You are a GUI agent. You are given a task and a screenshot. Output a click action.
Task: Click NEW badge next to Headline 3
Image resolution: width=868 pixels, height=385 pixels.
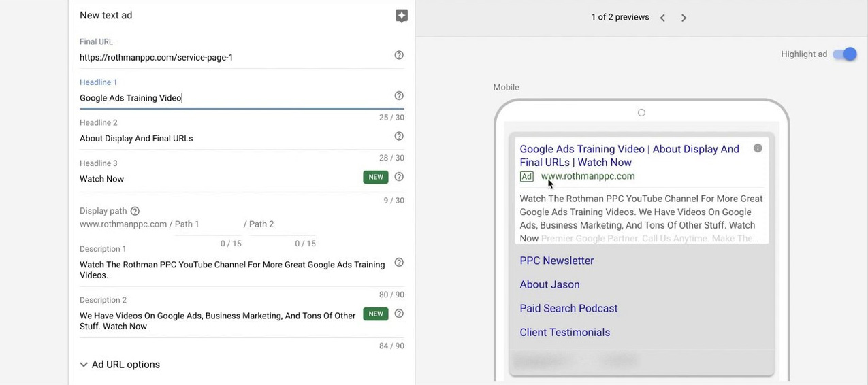click(x=376, y=177)
